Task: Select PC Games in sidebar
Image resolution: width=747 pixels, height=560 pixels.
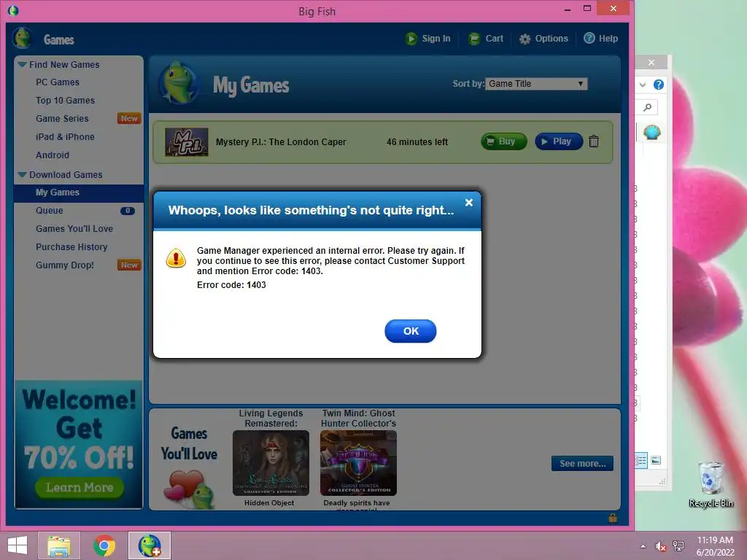Action: [58, 82]
